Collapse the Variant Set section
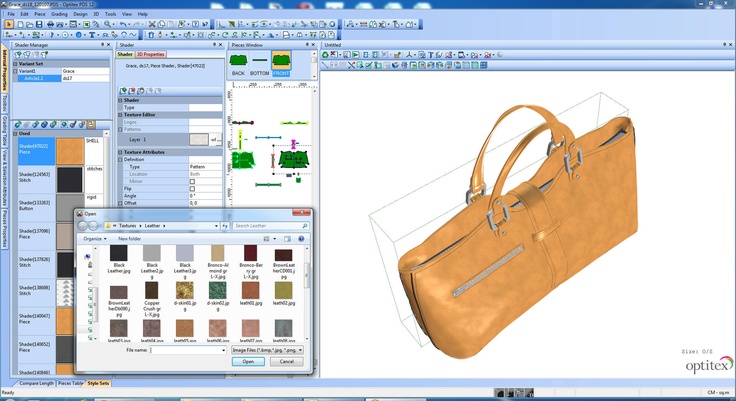736x401 pixels. pos(15,63)
